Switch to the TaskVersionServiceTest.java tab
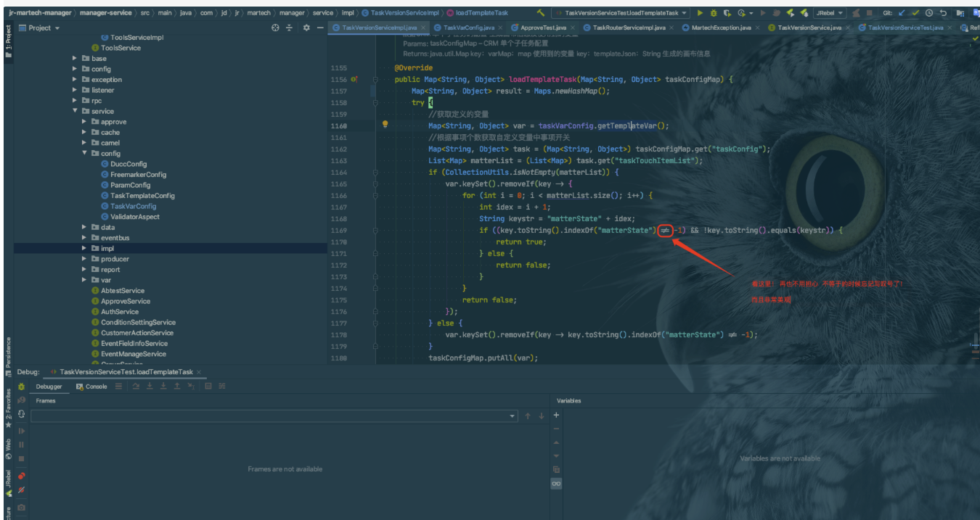 905,28
